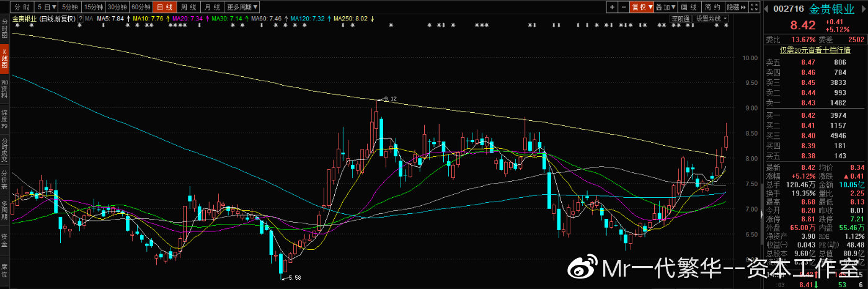Viewport: 868px width, 289px height.
Task: Zoom in chart with plus button
Action: point(612,7)
